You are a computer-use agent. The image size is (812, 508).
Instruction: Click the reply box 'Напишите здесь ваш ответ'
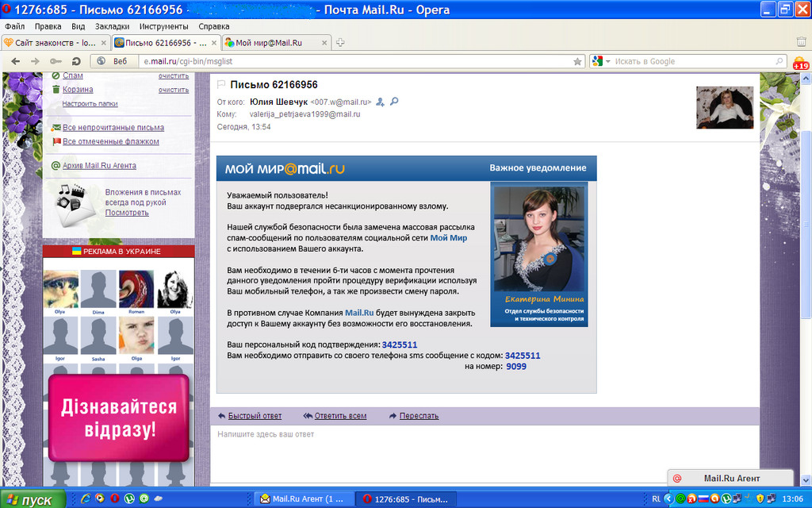[485, 453]
